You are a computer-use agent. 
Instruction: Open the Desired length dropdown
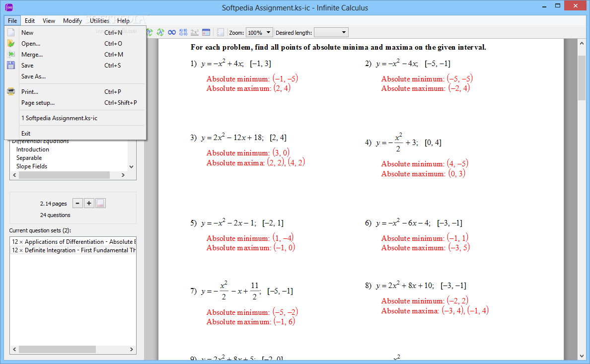(x=331, y=32)
